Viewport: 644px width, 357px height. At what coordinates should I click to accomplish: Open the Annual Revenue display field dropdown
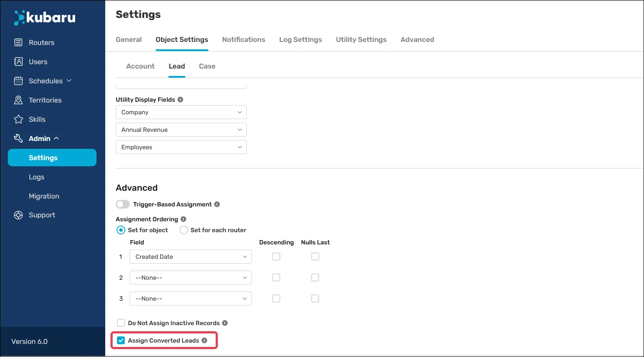(181, 130)
